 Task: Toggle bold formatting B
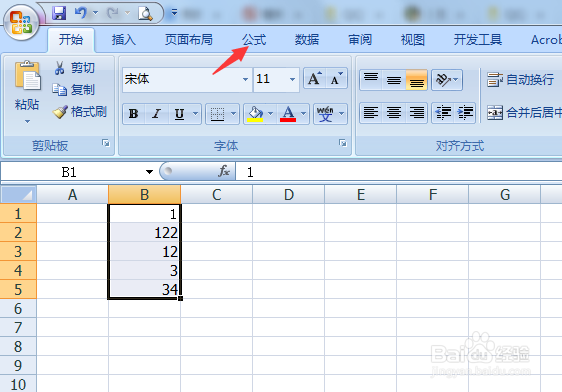coord(134,114)
